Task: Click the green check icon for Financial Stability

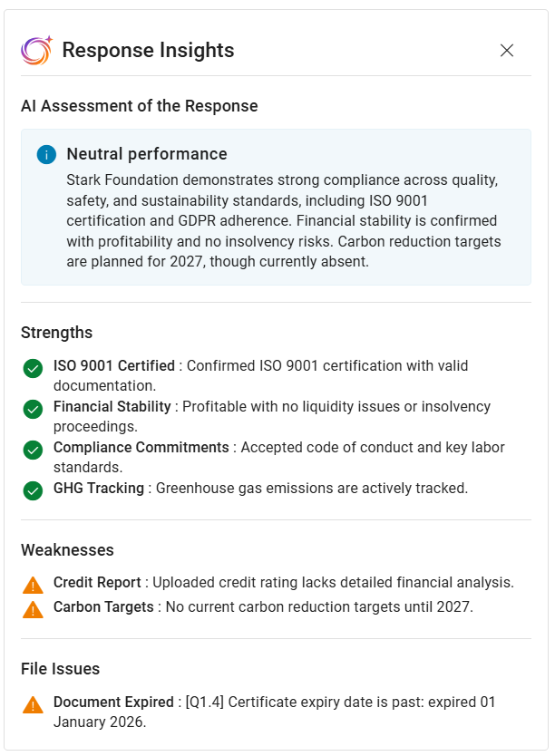Action: click(x=34, y=410)
